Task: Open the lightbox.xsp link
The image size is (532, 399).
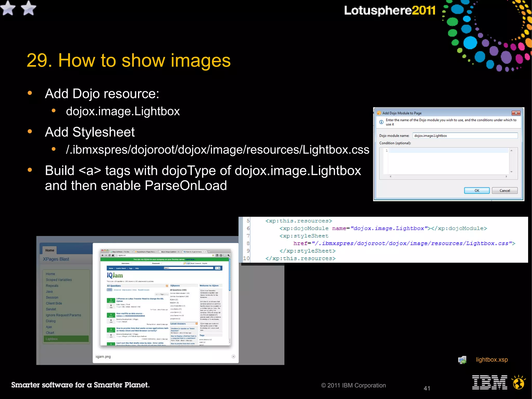Action: coord(492,360)
